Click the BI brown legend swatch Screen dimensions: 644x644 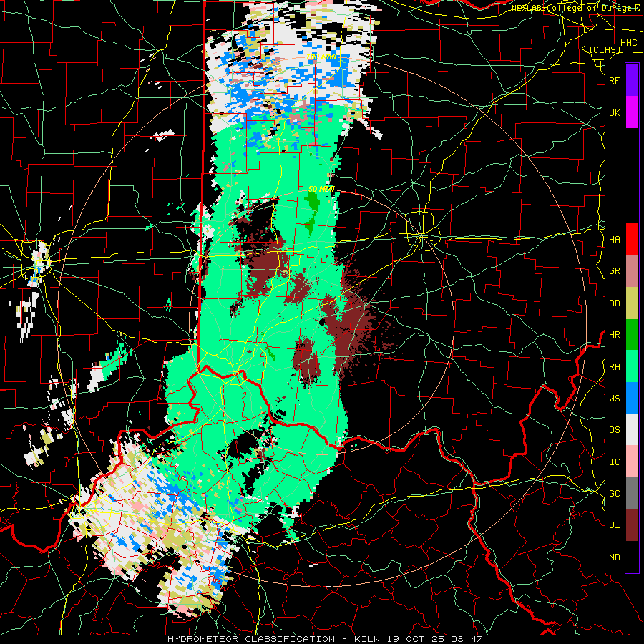pyautogui.click(x=632, y=525)
